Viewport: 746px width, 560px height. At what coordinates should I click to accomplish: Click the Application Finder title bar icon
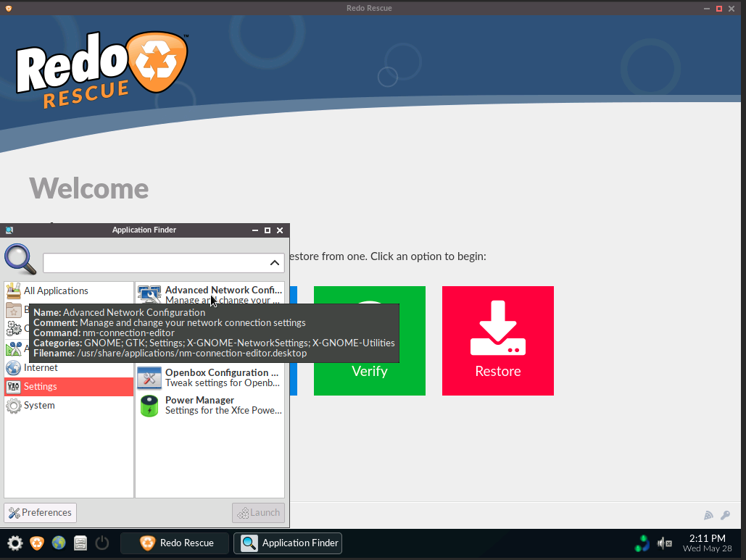(9, 230)
